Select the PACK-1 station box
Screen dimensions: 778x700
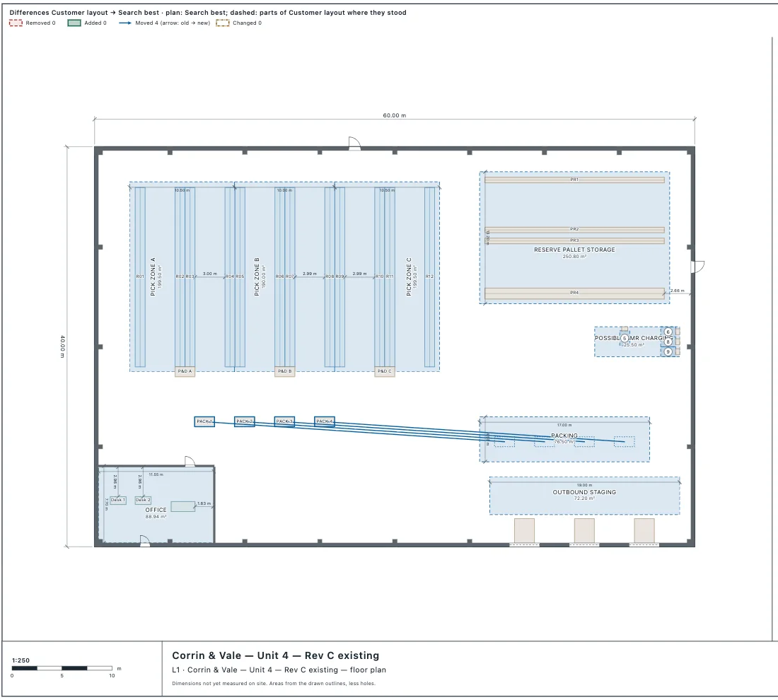click(204, 421)
